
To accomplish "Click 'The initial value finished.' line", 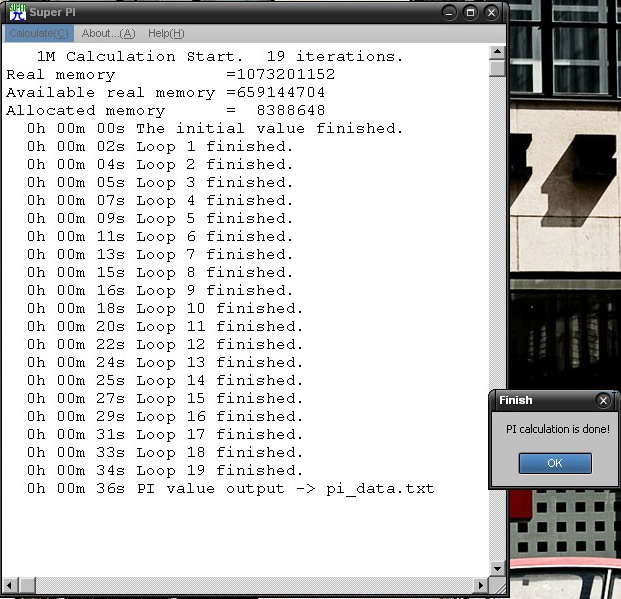I will pyautogui.click(x=215, y=128).
